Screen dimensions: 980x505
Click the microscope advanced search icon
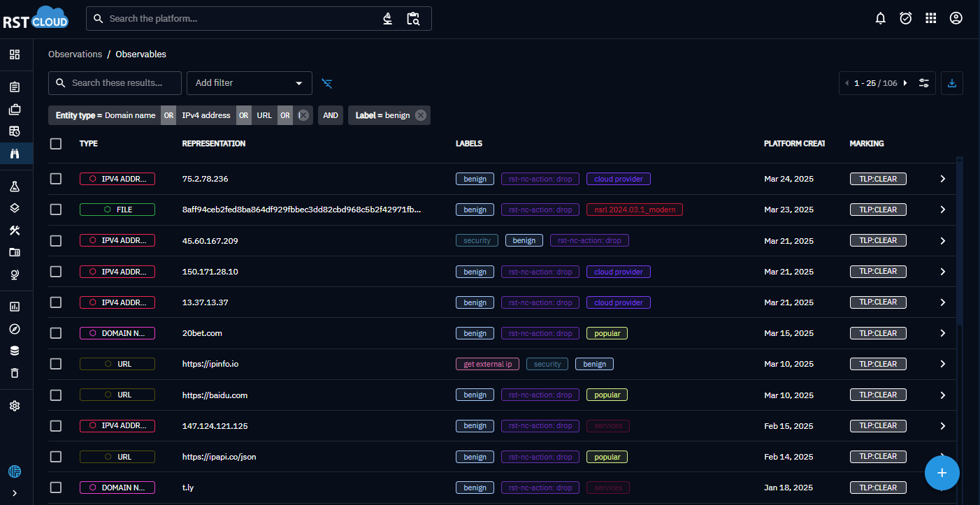pos(388,19)
